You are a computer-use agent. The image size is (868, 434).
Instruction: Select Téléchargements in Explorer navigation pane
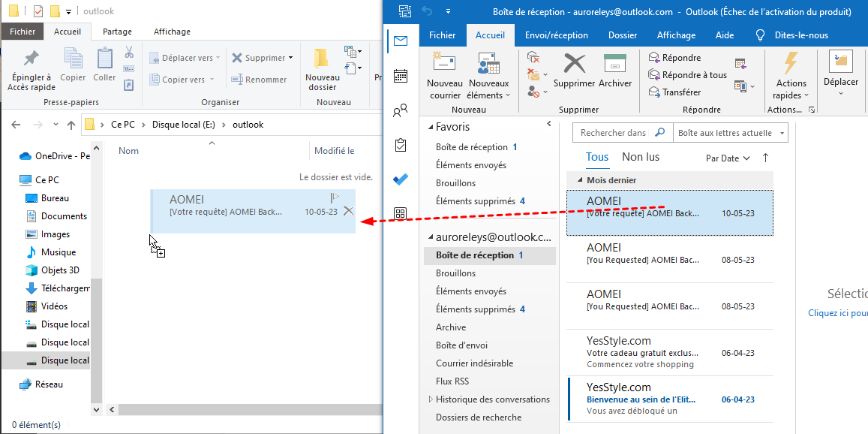58,288
